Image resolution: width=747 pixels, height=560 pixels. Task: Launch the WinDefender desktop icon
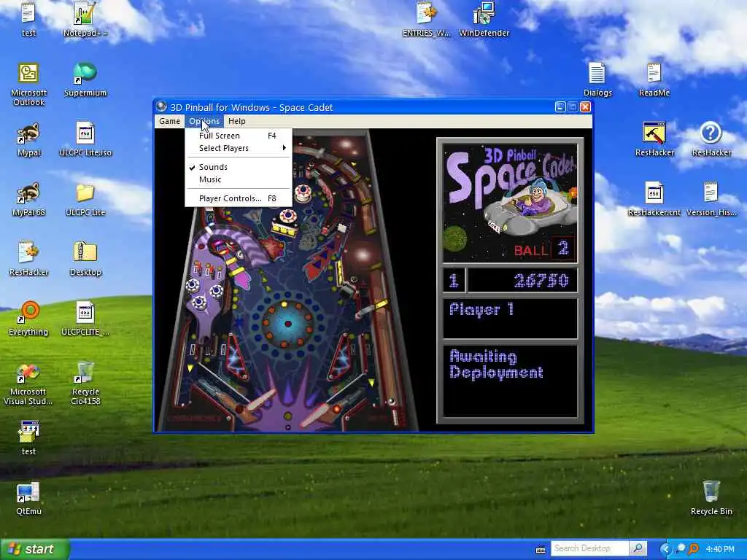click(x=484, y=19)
